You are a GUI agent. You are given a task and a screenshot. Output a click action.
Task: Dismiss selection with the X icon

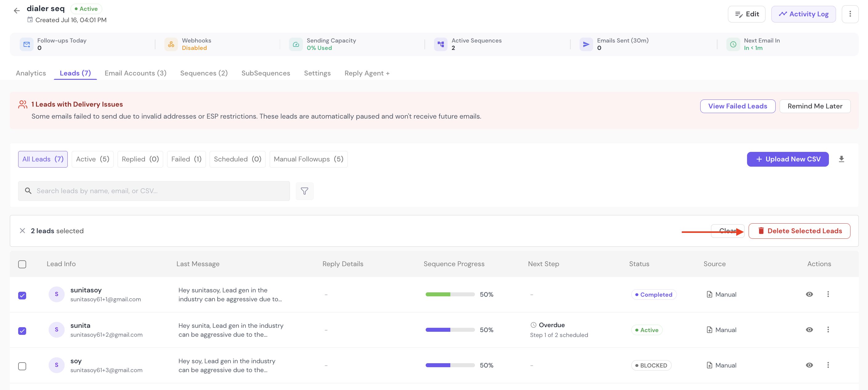[x=22, y=231]
